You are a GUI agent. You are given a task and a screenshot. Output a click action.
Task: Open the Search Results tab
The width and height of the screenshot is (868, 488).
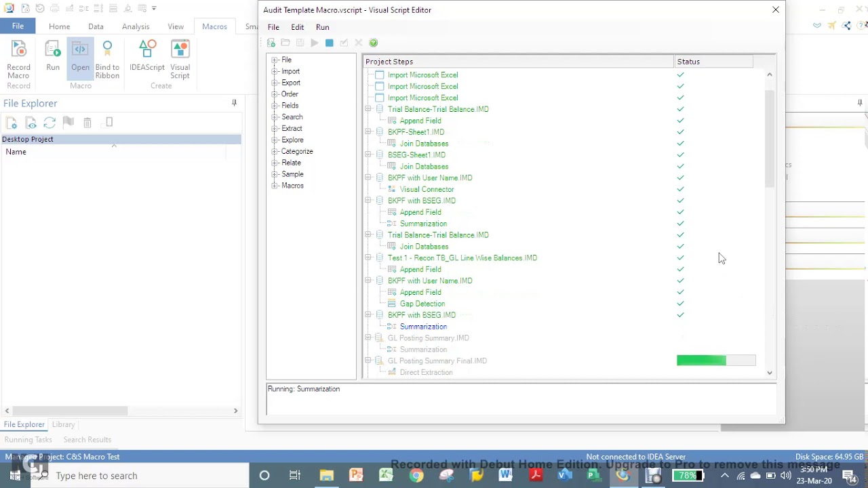[87, 440]
